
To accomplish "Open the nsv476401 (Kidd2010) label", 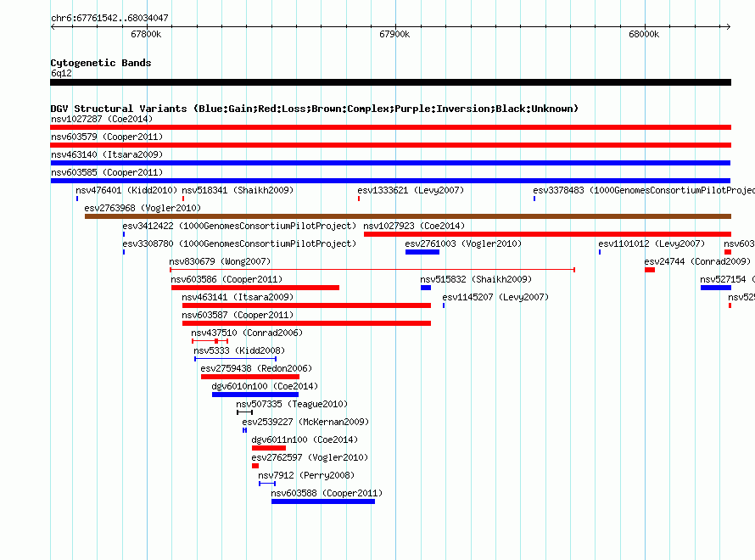I will pyautogui.click(x=126, y=190).
